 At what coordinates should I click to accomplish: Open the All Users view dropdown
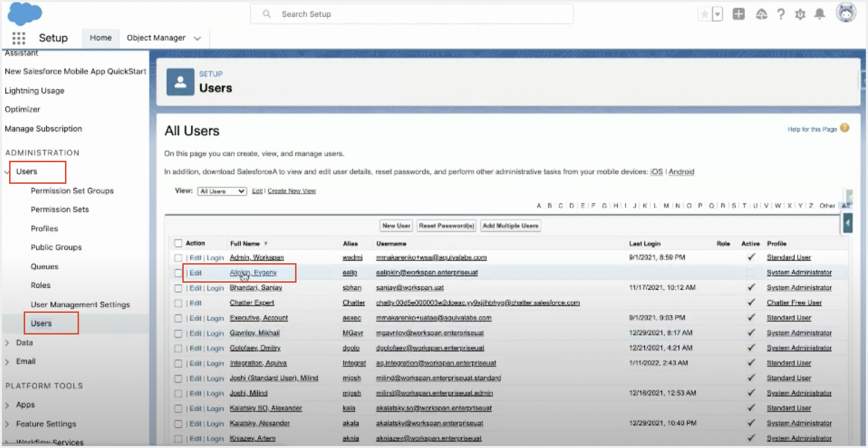click(x=222, y=191)
